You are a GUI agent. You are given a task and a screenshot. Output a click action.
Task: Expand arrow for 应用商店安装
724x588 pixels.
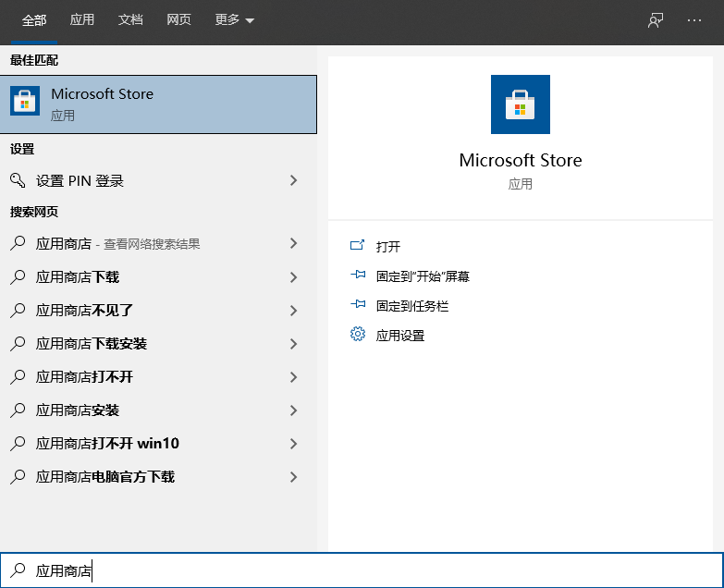[x=293, y=410]
